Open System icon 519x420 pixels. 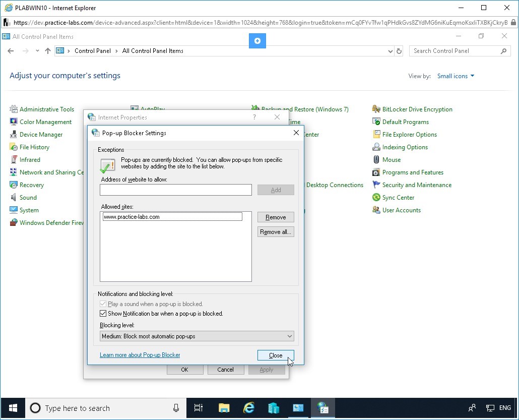click(14, 210)
